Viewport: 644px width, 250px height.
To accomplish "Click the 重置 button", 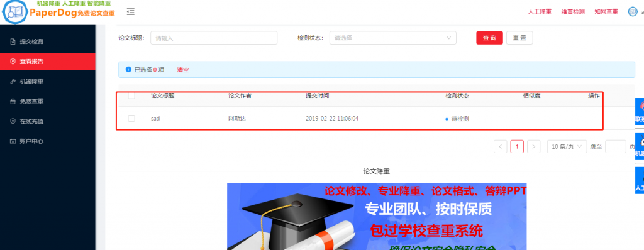I will coord(519,38).
